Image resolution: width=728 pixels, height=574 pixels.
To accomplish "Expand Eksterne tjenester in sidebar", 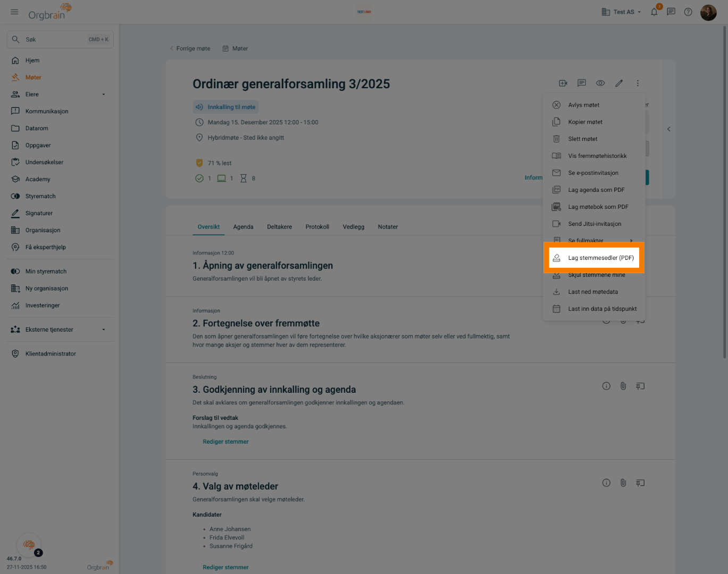I will coord(104,330).
